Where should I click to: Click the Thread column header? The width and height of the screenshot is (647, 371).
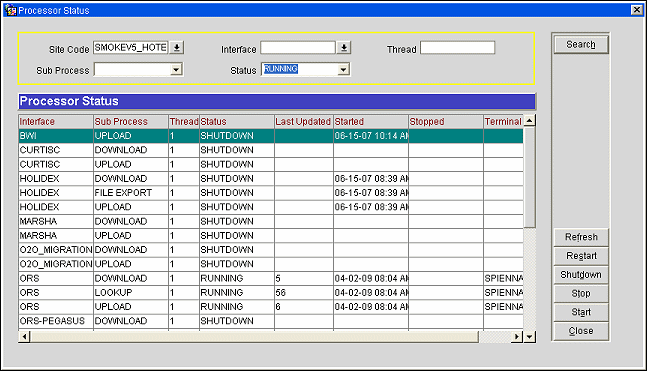point(184,122)
